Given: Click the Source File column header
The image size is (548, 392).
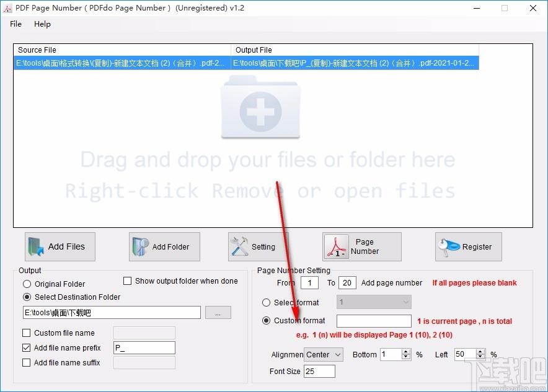Looking at the screenshot, I should pos(122,50).
